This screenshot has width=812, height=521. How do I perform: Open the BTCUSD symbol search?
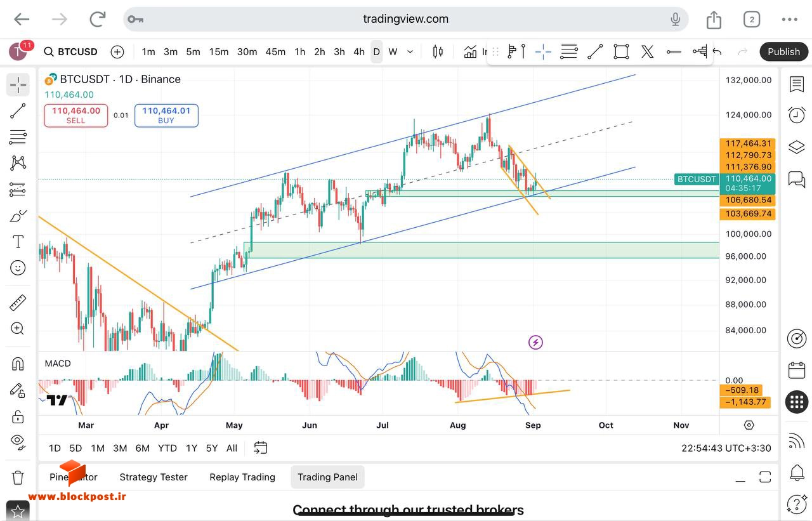70,51
